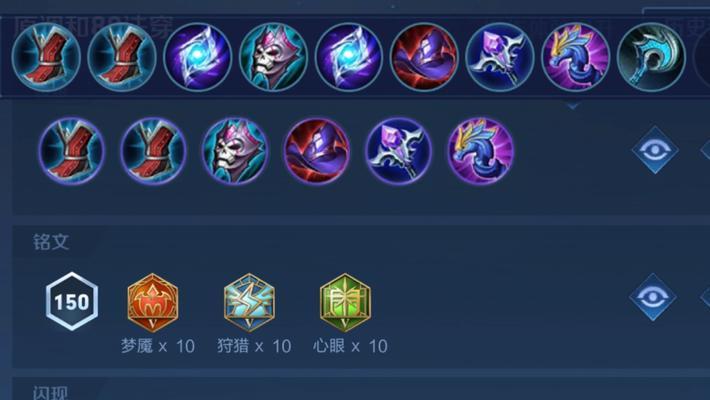Open the green 心眼 x 10 rune
Image resolution: width=710 pixels, height=400 pixels.
(x=345, y=302)
